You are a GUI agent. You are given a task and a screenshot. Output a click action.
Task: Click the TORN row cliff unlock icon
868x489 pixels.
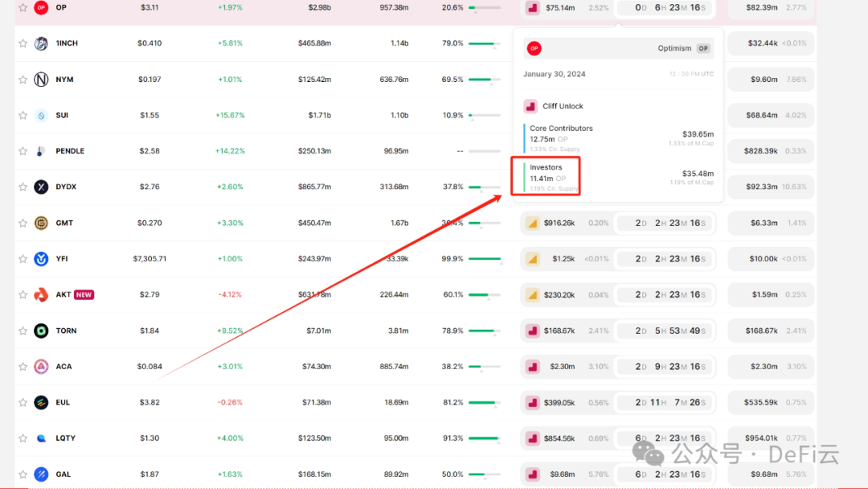click(x=533, y=331)
